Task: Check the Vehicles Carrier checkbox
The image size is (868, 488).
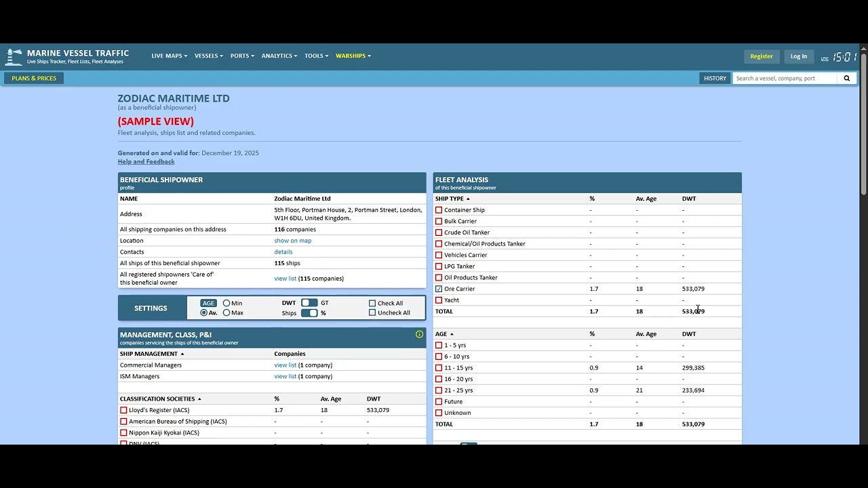Action: pyautogui.click(x=439, y=255)
